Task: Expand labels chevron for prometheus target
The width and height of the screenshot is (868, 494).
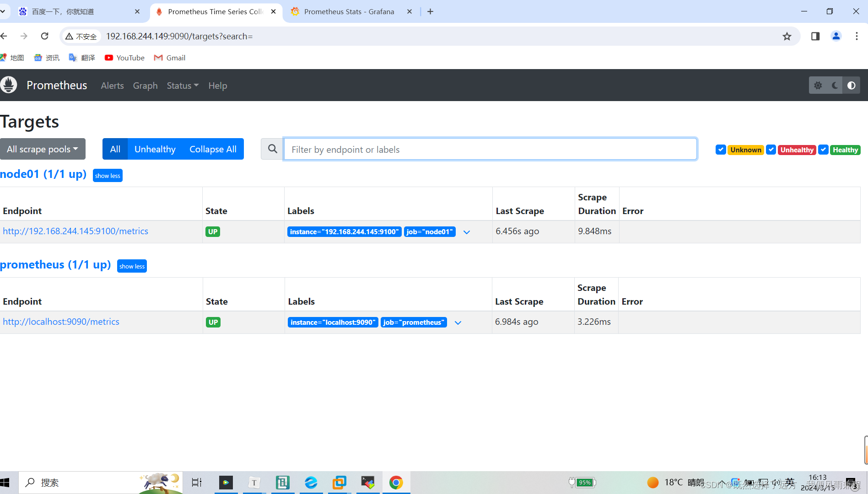Action: point(458,322)
